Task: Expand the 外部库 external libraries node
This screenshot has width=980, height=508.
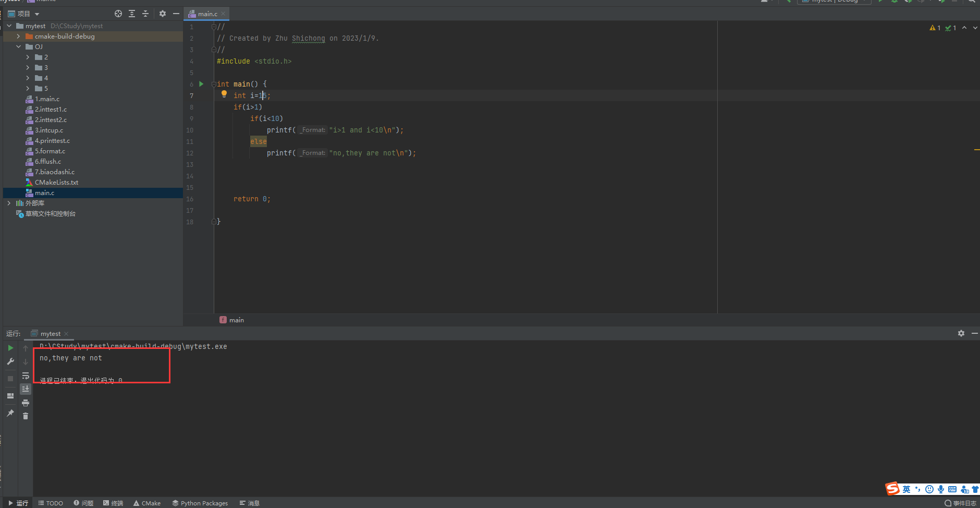Action: [9, 203]
